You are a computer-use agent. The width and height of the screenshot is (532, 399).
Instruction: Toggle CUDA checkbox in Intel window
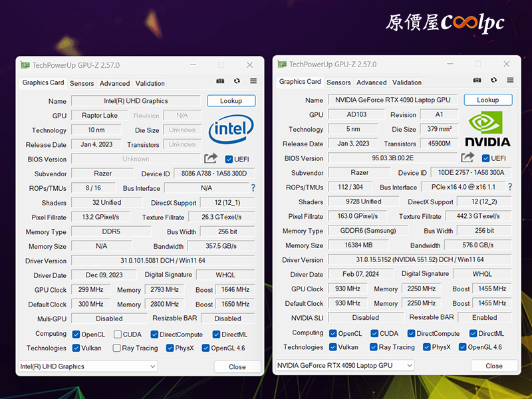click(118, 334)
